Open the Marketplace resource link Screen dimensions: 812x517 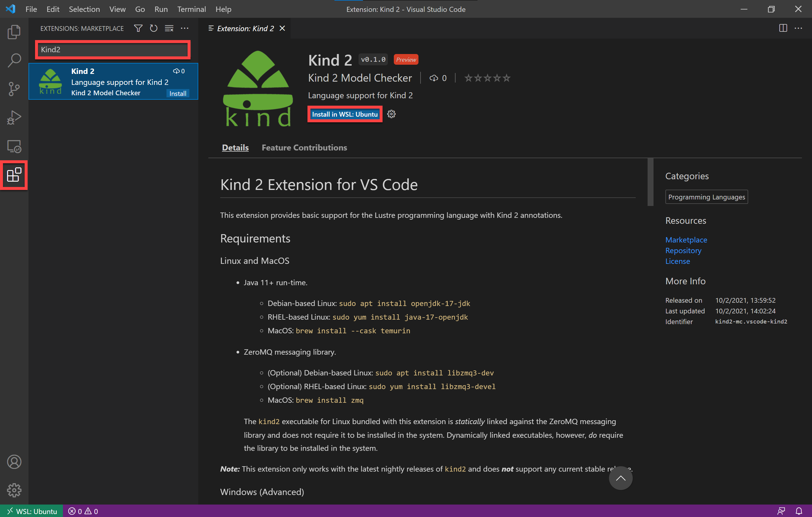[x=686, y=240]
